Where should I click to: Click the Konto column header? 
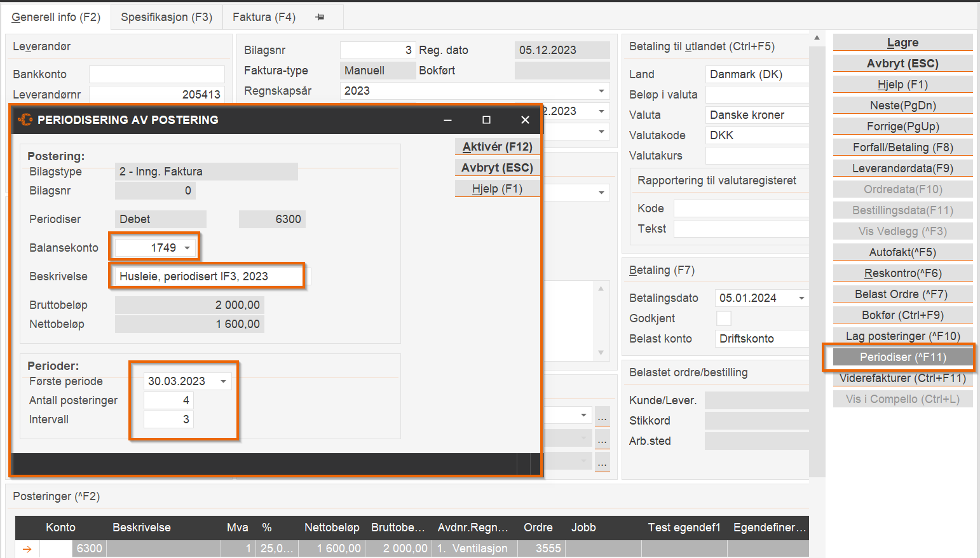click(60, 527)
